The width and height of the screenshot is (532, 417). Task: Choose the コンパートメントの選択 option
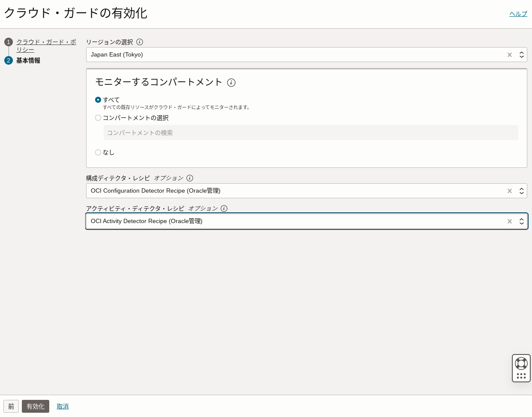(x=98, y=118)
